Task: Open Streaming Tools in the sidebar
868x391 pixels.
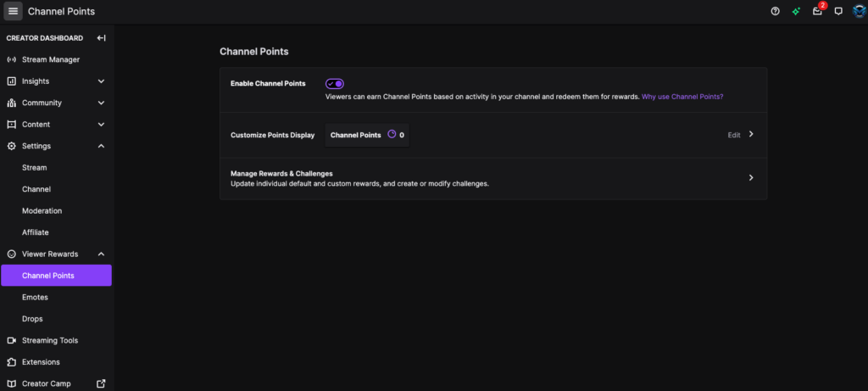Action: tap(50, 340)
